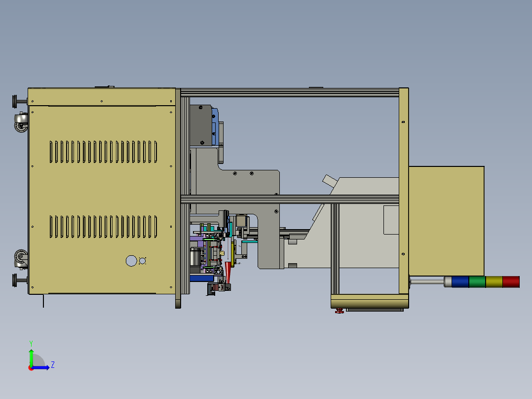This screenshot has width=532, height=399.
Task: Select the lower caster wheel on the cabinet
Action: click(x=21, y=259)
